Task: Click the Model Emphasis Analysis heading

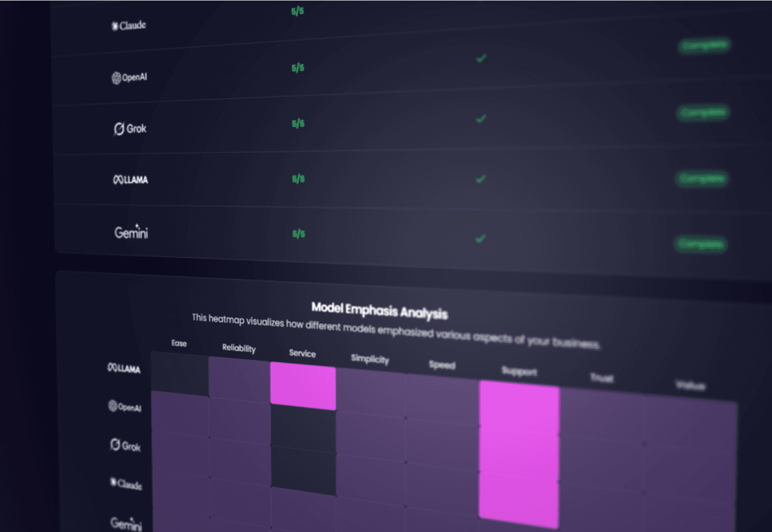Action: pyautogui.click(x=379, y=310)
